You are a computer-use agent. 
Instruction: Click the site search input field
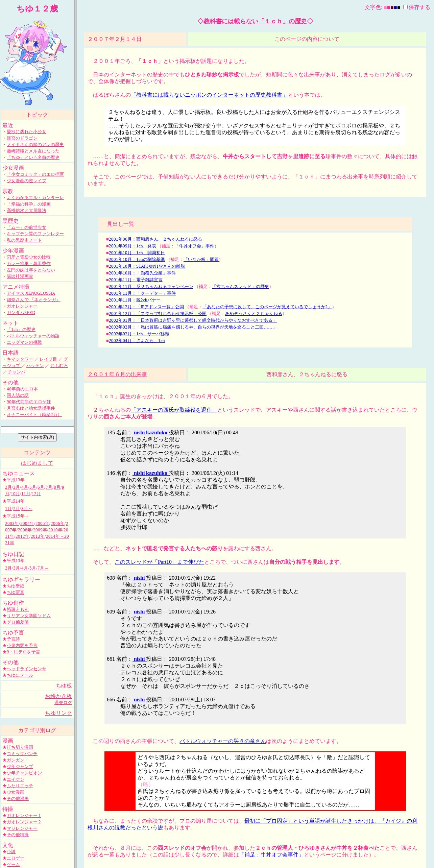37,430
